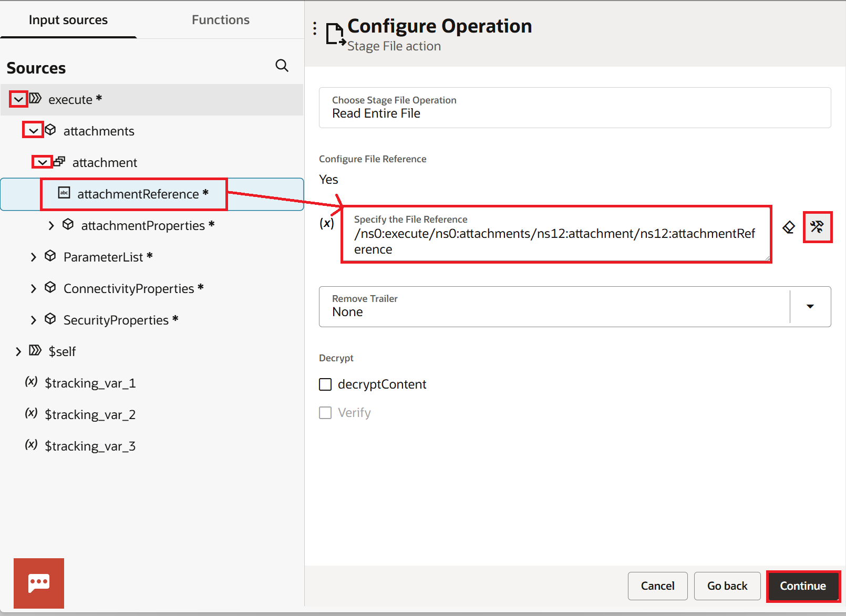Image resolution: width=846 pixels, height=616 pixels.
Task: Switch to the Functions tab
Action: point(221,20)
